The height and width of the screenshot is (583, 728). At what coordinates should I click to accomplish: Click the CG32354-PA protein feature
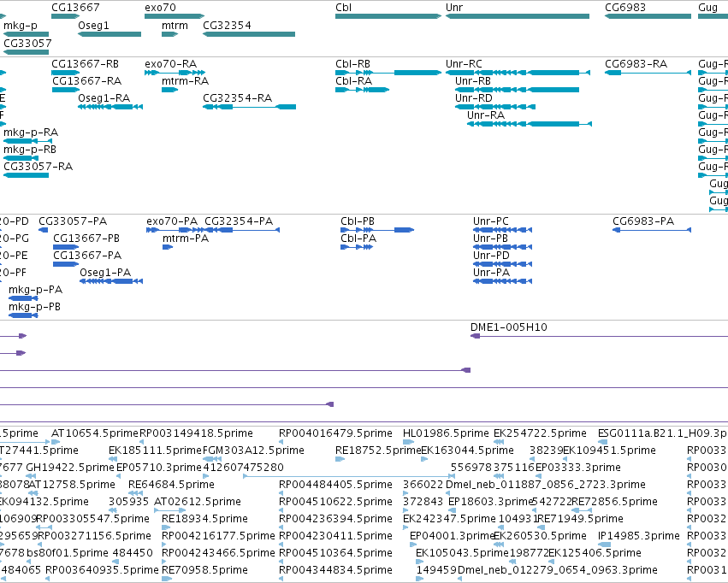tap(241, 230)
